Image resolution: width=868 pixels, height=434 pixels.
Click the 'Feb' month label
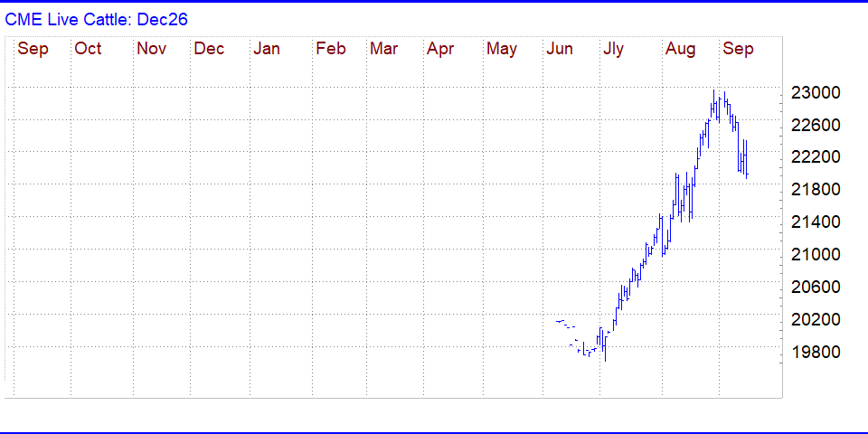(x=331, y=49)
